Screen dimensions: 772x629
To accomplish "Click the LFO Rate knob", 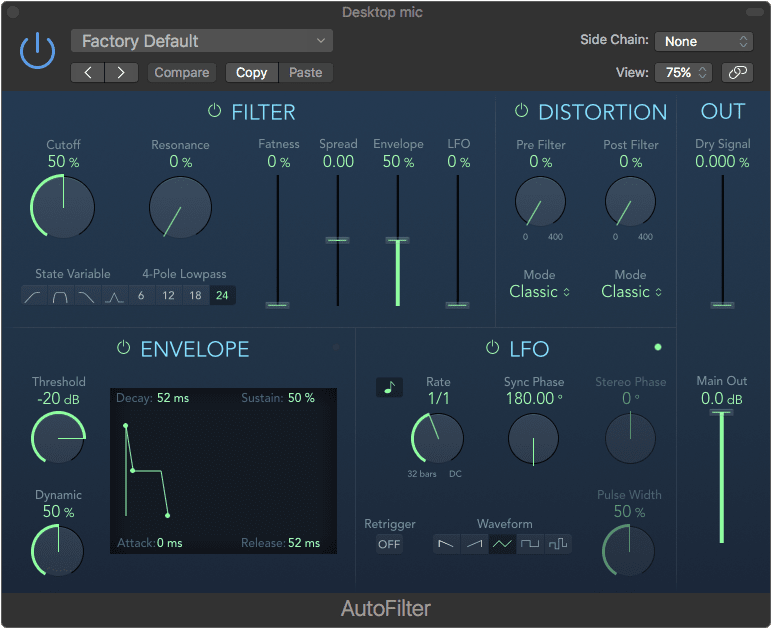I will click(437, 438).
